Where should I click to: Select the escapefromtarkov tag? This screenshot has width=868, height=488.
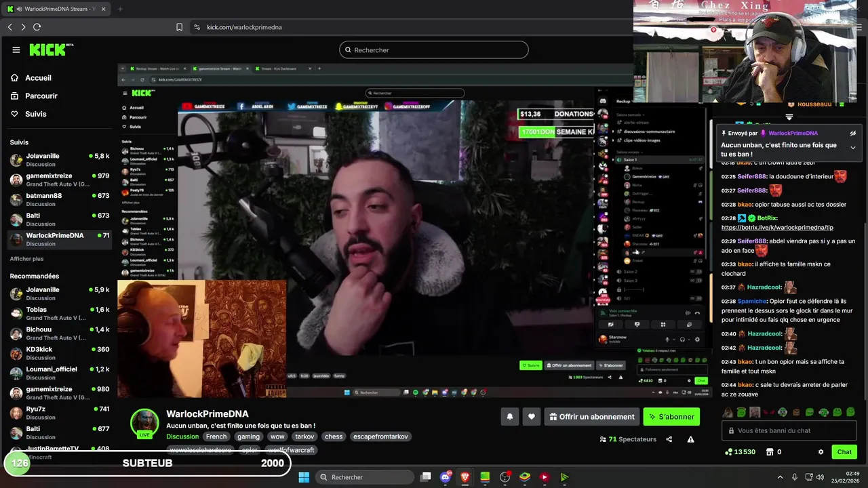pyautogui.click(x=381, y=437)
